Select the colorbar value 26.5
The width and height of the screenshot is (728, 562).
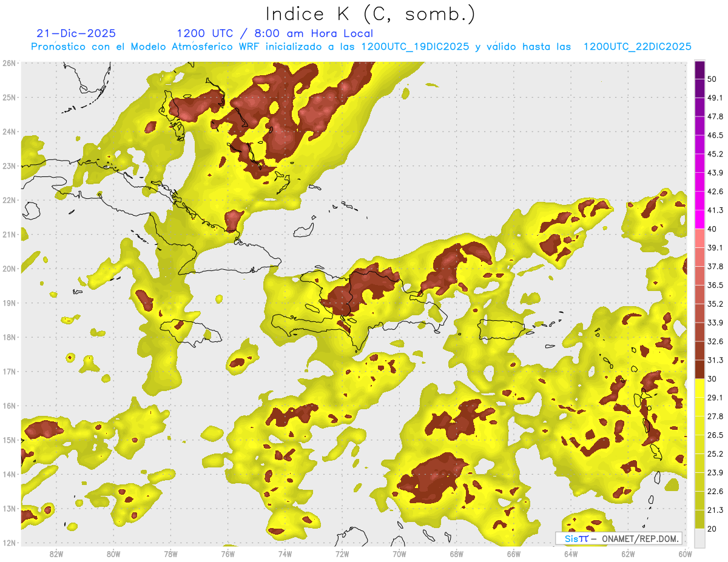[715, 435]
